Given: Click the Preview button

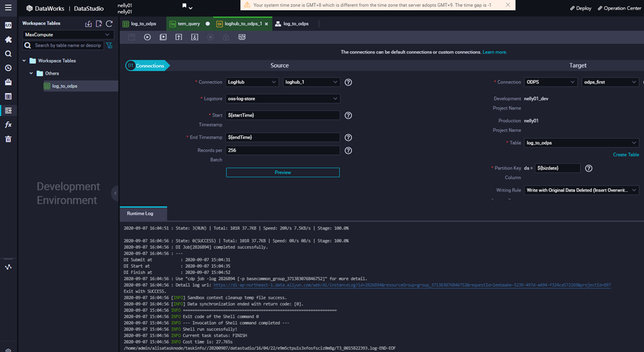Looking at the screenshot, I should point(283,172).
